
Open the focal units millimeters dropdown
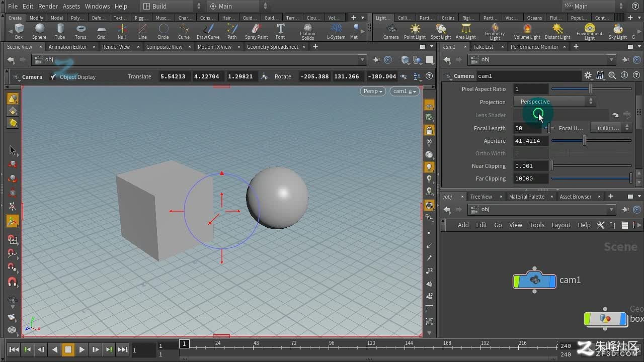[x=611, y=128]
